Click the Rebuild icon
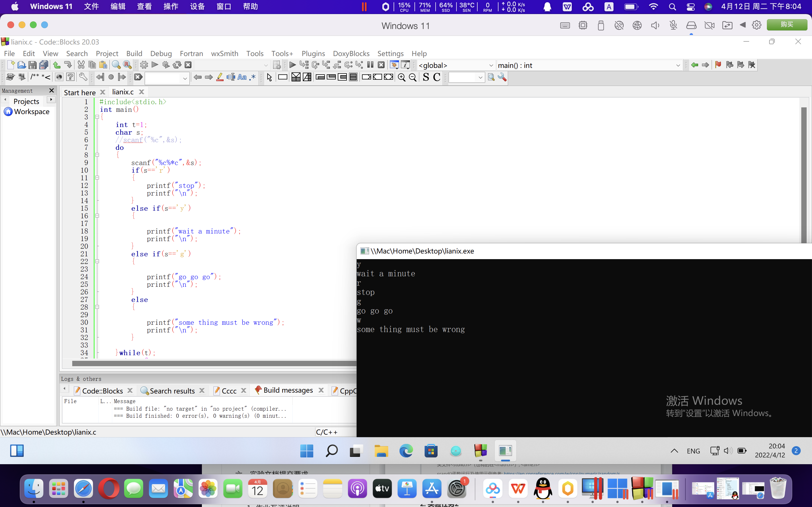The height and width of the screenshot is (507, 812). pyautogui.click(x=177, y=65)
